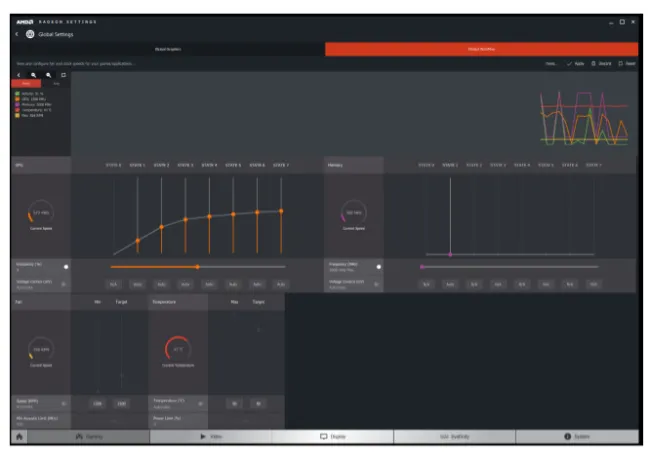The image size is (650, 458).
Task: Click the Global Settings globe icon
Action: (x=30, y=34)
